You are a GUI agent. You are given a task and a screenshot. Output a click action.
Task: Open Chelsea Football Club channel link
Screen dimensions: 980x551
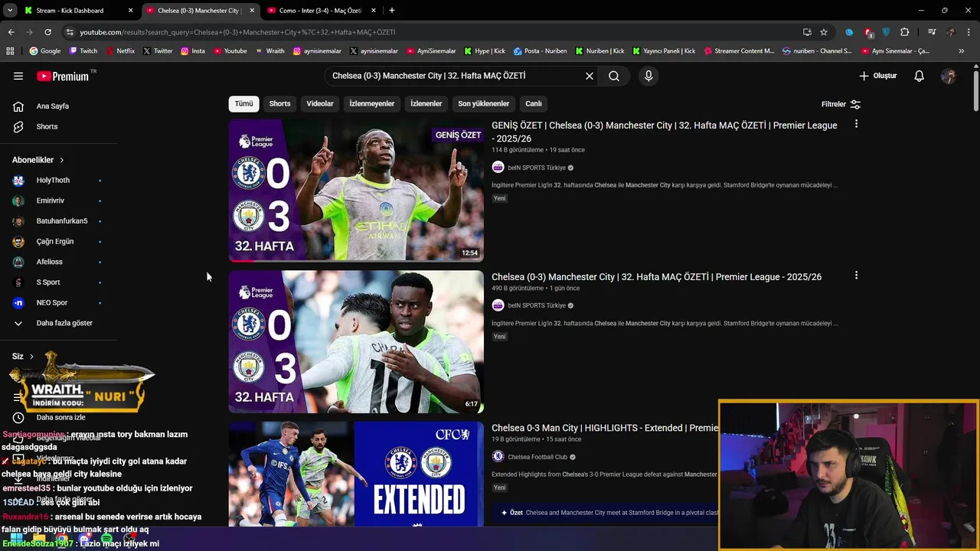pos(537,457)
